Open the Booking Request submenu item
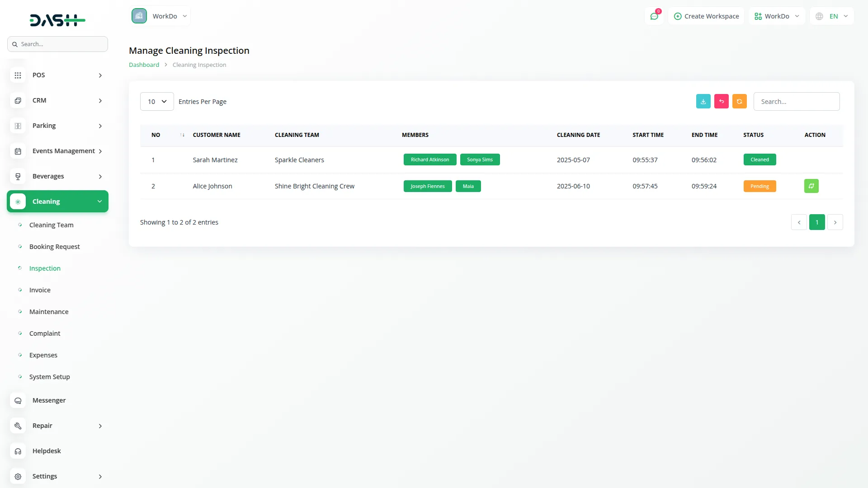The height and width of the screenshot is (488, 868). coord(54,247)
